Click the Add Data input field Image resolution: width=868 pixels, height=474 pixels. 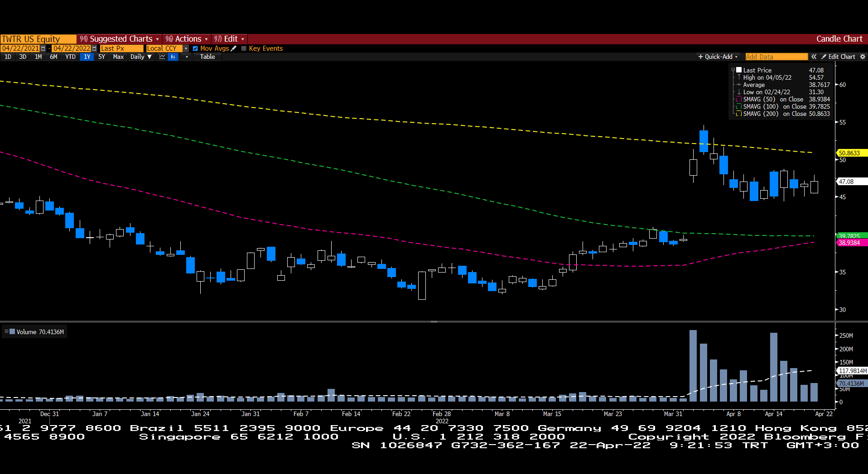pyautogui.click(x=776, y=57)
